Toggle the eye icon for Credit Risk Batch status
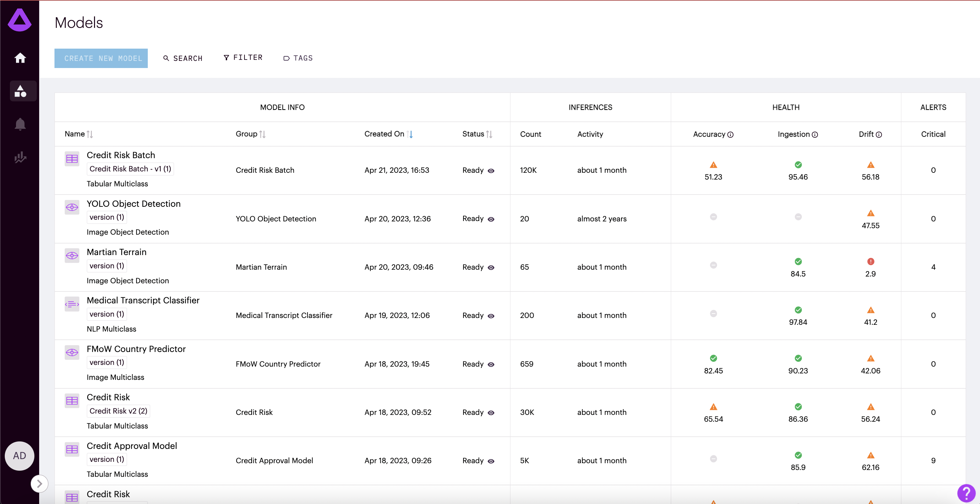 [491, 171]
